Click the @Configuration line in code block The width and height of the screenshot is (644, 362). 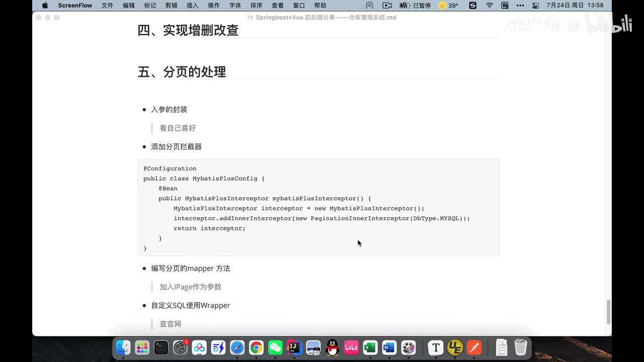[x=170, y=168]
